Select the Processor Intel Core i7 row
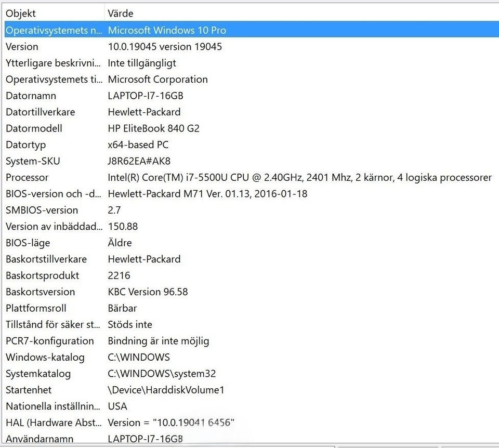499x448 pixels. (x=299, y=178)
